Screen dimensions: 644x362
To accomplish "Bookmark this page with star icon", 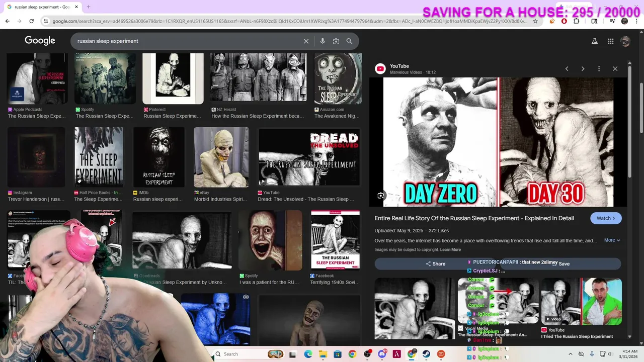I will 535,21.
